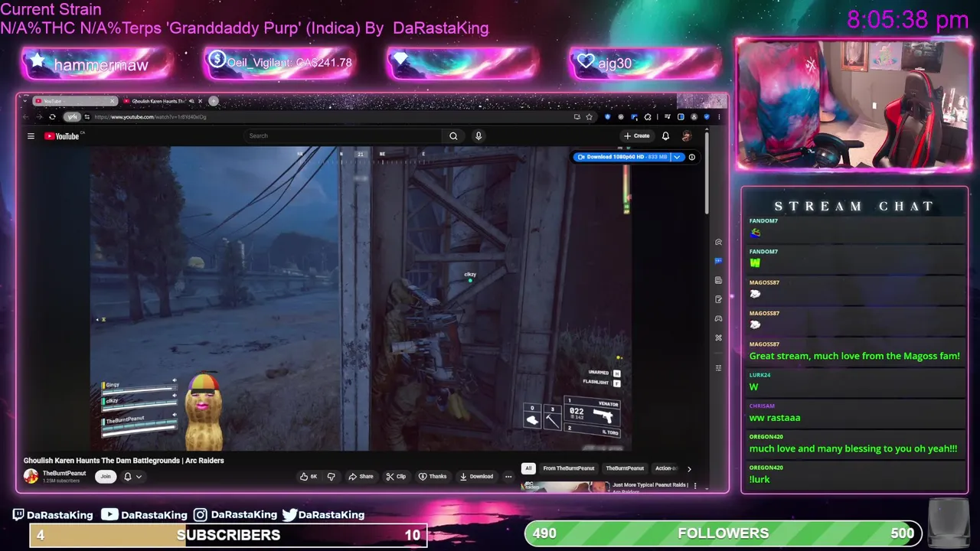Image resolution: width=980 pixels, height=551 pixels.
Task: Mute the Ghoulish Karen tab audio
Action: [x=192, y=101]
